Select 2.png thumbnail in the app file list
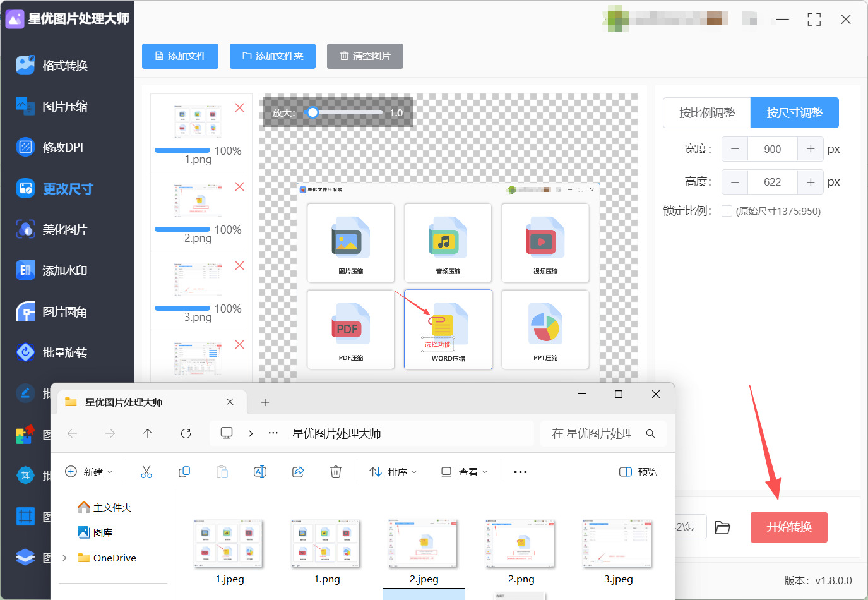Image resolution: width=868 pixels, height=600 pixels. click(198, 200)
